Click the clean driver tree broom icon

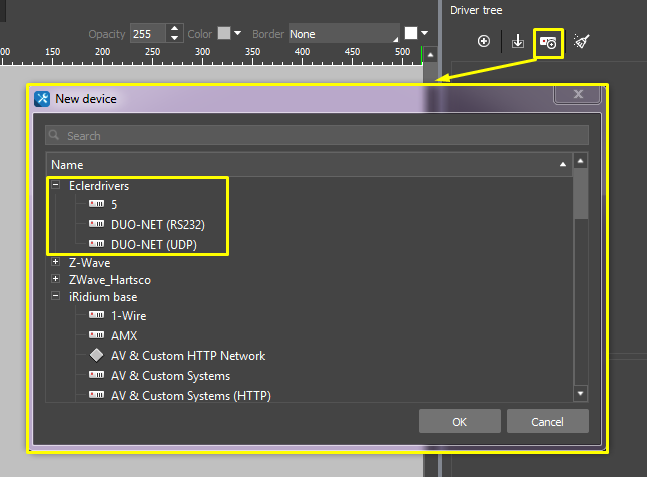click(x=581, y=41)
